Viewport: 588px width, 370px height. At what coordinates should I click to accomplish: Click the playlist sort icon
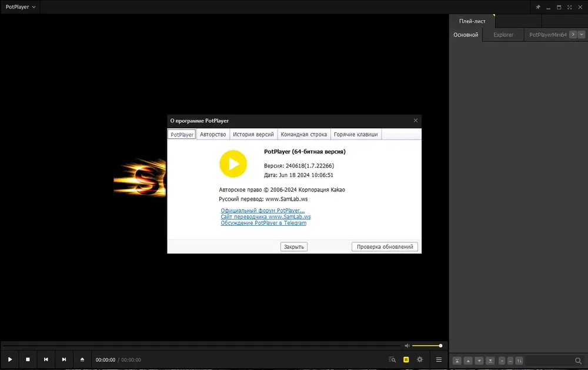(x=519, y=361)
